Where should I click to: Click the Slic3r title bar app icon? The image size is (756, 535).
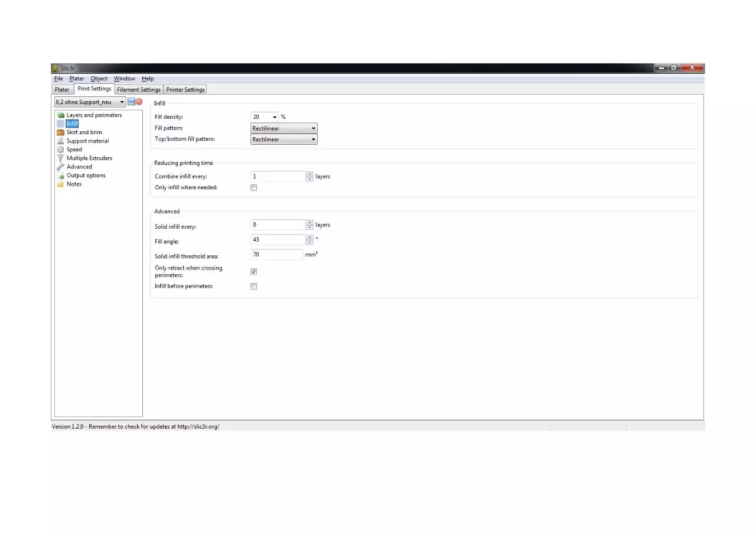coord(56,69)
